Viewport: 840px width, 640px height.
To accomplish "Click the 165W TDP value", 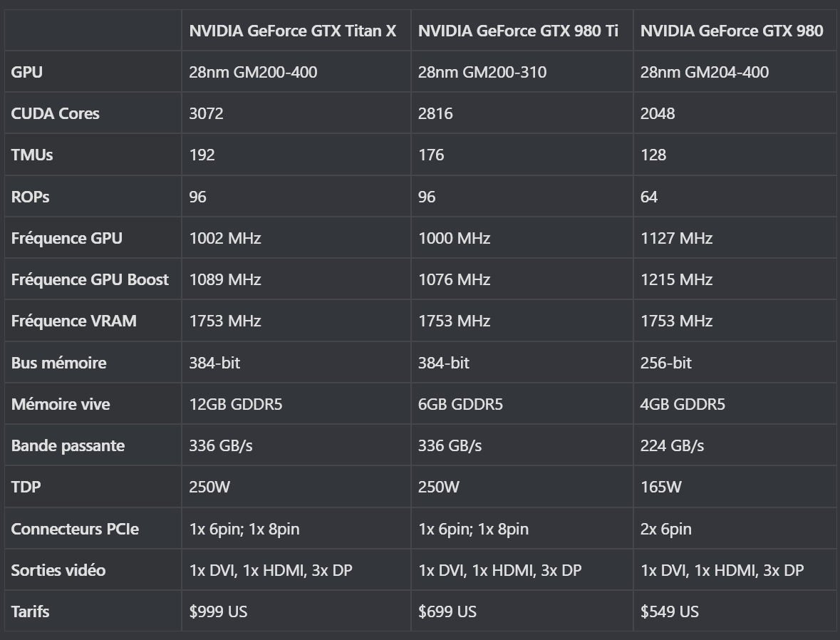I will (x=661, y=487).
